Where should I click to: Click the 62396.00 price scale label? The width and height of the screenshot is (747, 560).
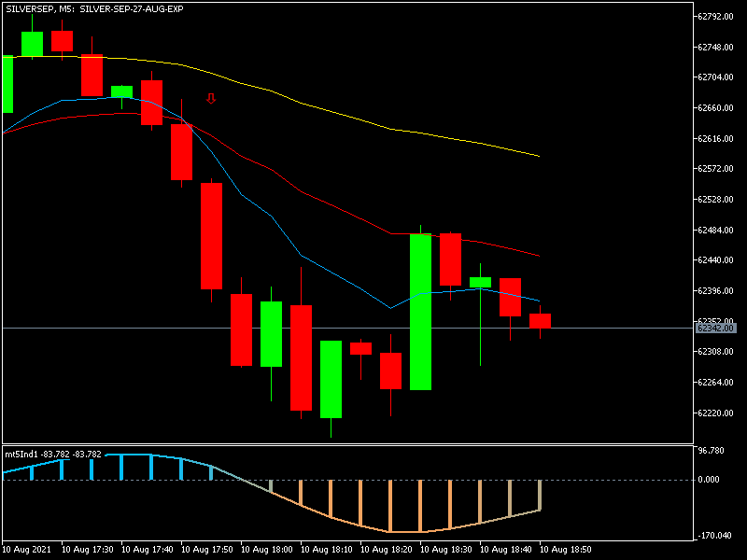[715, 291]
